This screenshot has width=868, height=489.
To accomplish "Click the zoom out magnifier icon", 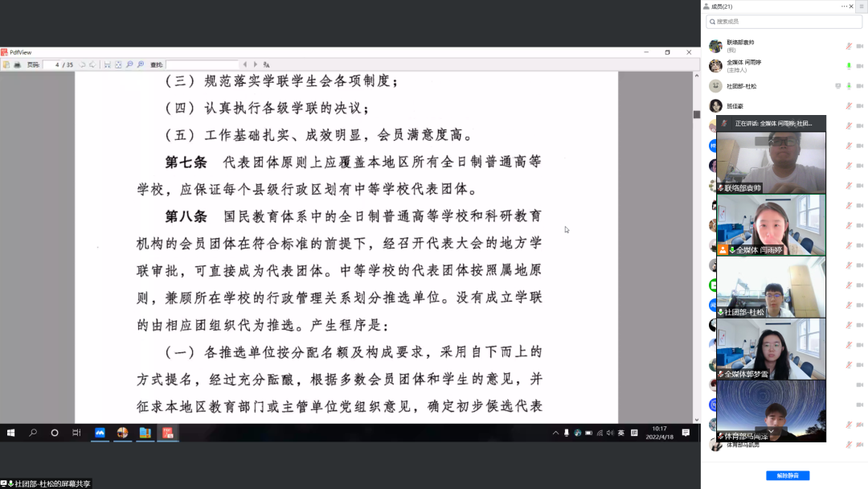I will 129,65.
